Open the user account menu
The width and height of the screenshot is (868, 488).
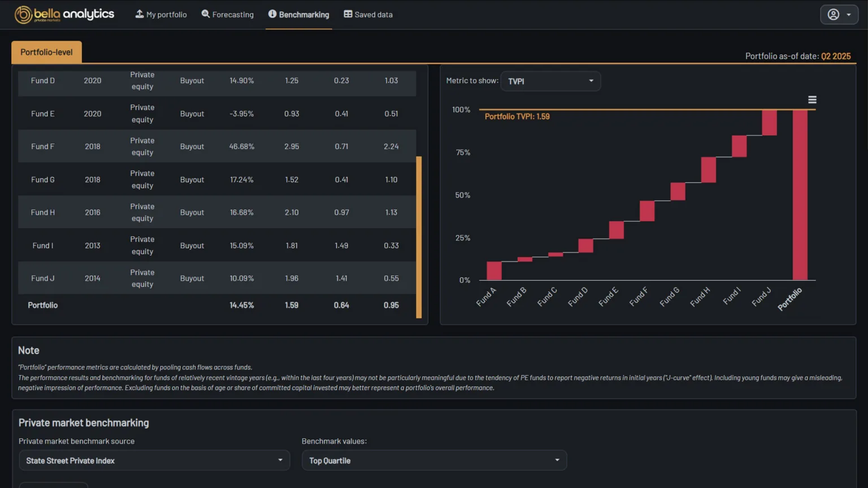click(x=839, y=15)
